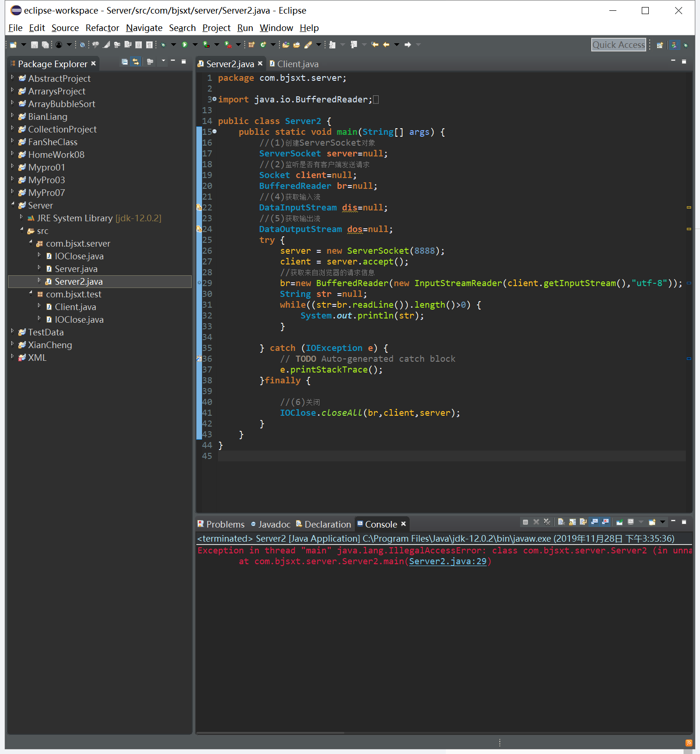Click the Open Task folder icon
The width and height of the screenshot is (700, 754).
(x=296, y=45)
